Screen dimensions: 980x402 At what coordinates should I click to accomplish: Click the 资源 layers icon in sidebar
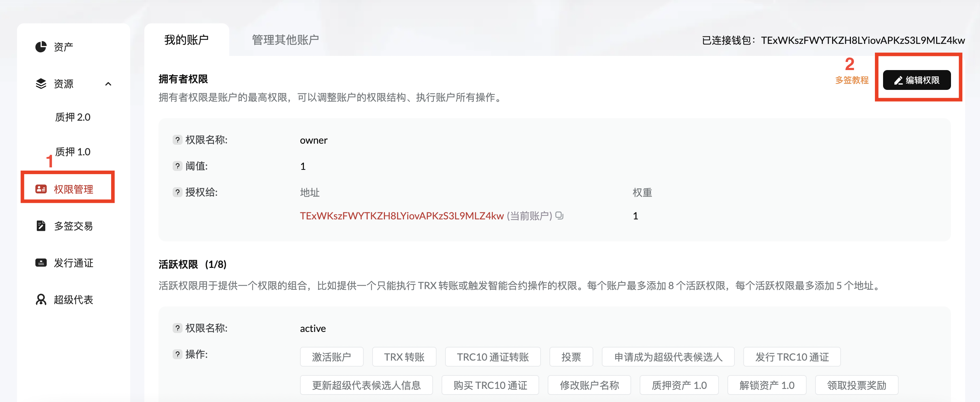pos(41,84)
